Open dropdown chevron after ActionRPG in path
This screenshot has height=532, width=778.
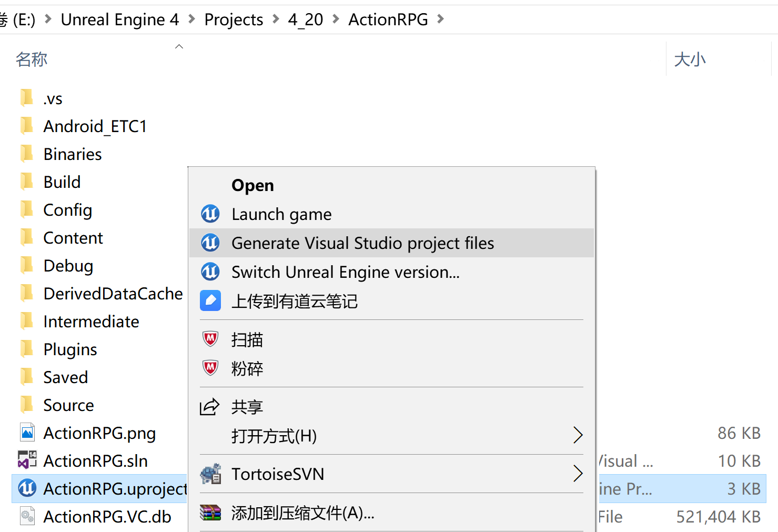pos(441,19)
